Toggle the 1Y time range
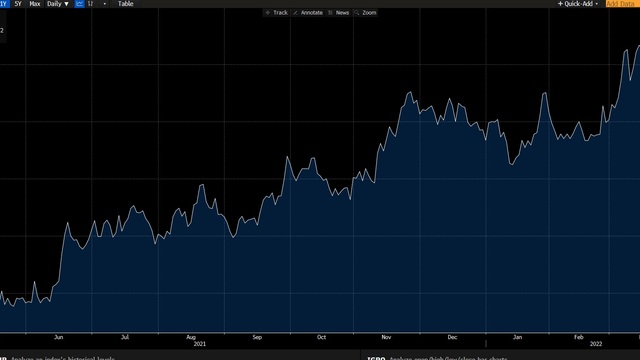This screenshot has width=640, height=360. pos(4,4)
